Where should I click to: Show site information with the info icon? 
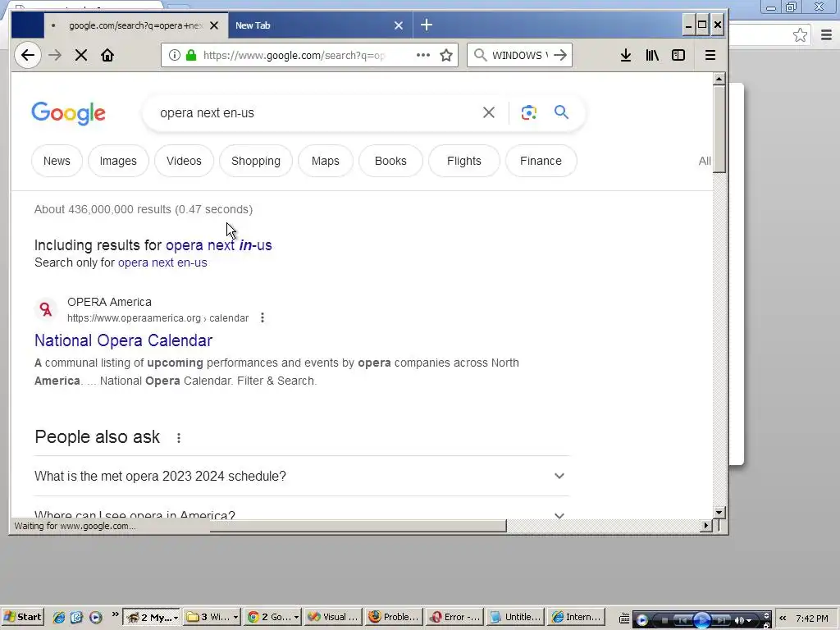(x=174, y=55)
